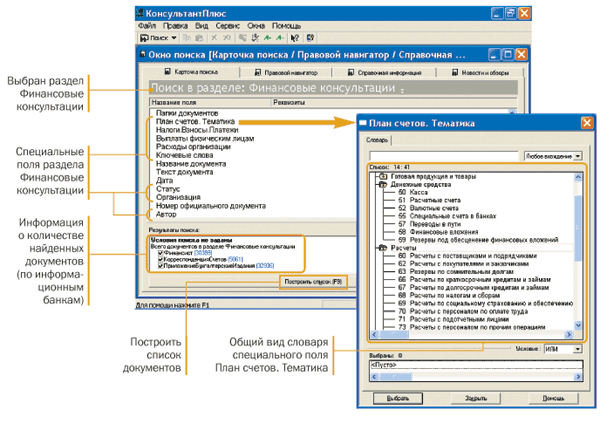The image size is (600, 430).
Task: Select the Выплаты физическим лицам field row
Action: [x=205, y=138]
